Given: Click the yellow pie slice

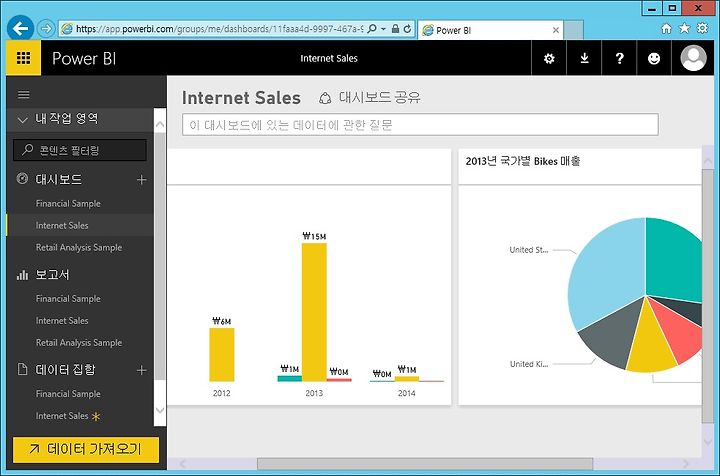Looking at the screenshot, I should point(650,347).
